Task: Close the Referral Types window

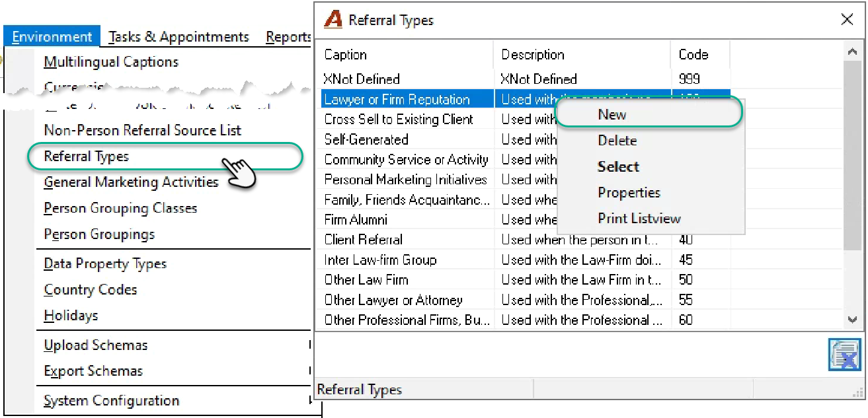Action: 847,20
